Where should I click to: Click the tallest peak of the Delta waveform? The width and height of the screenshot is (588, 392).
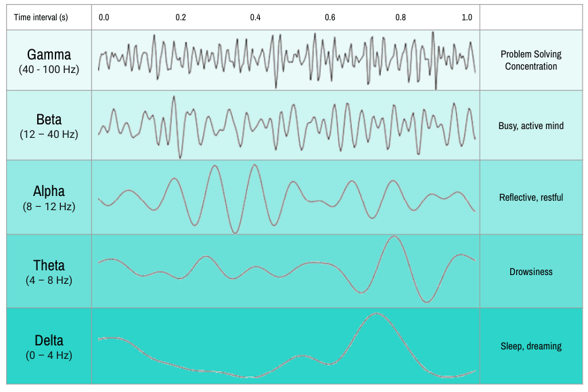click(x=376, y=314)
